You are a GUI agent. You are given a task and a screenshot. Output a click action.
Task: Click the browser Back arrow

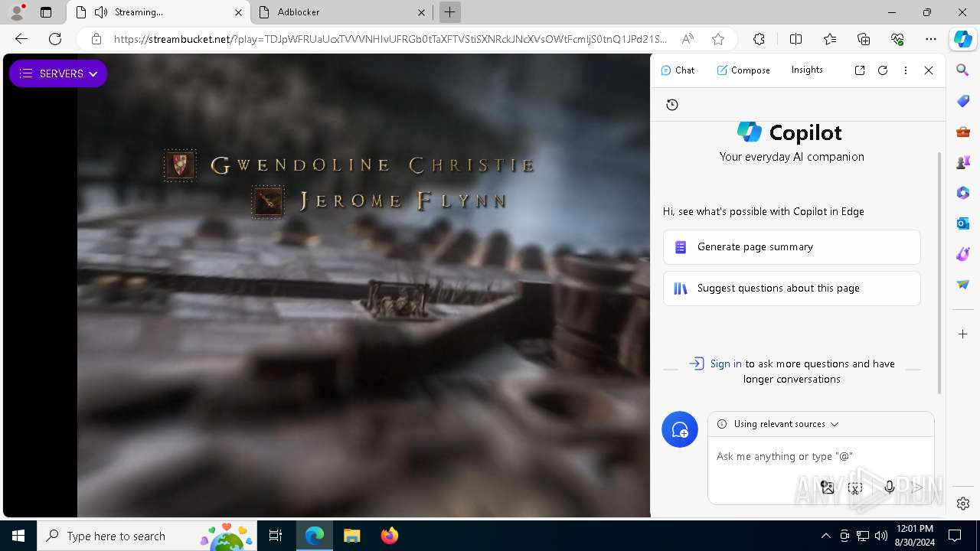click(x=21, y=39)
